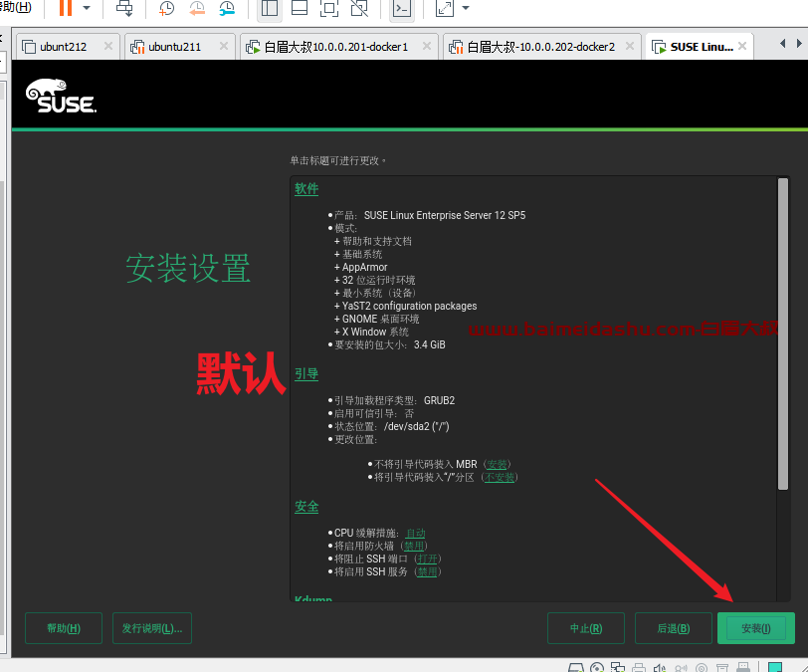Screen dimensions: 808x672
Task: Click the 帮助(H) button in installer
Action: click(64, 628)
